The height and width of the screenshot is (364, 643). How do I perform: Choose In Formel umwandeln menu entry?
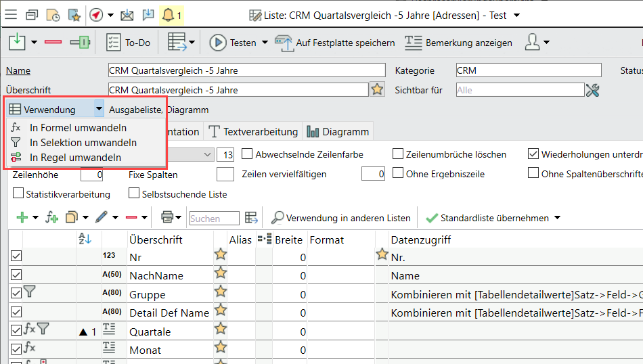pyautogui.click(x=78, y=127)
